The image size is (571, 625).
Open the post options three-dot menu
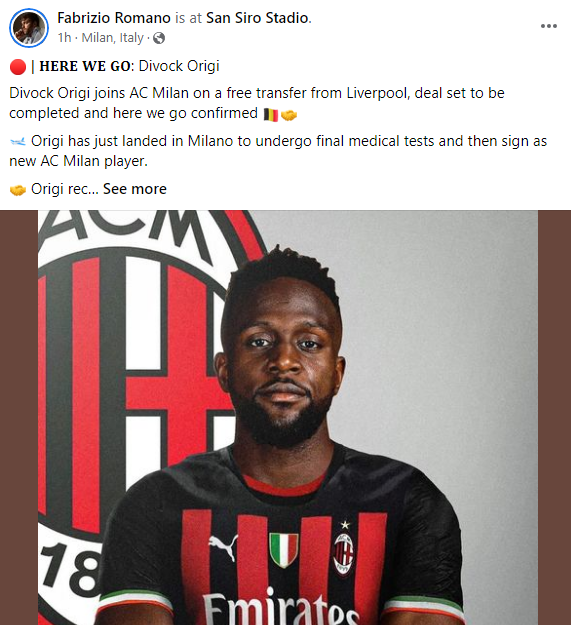[x=549, y=26]
